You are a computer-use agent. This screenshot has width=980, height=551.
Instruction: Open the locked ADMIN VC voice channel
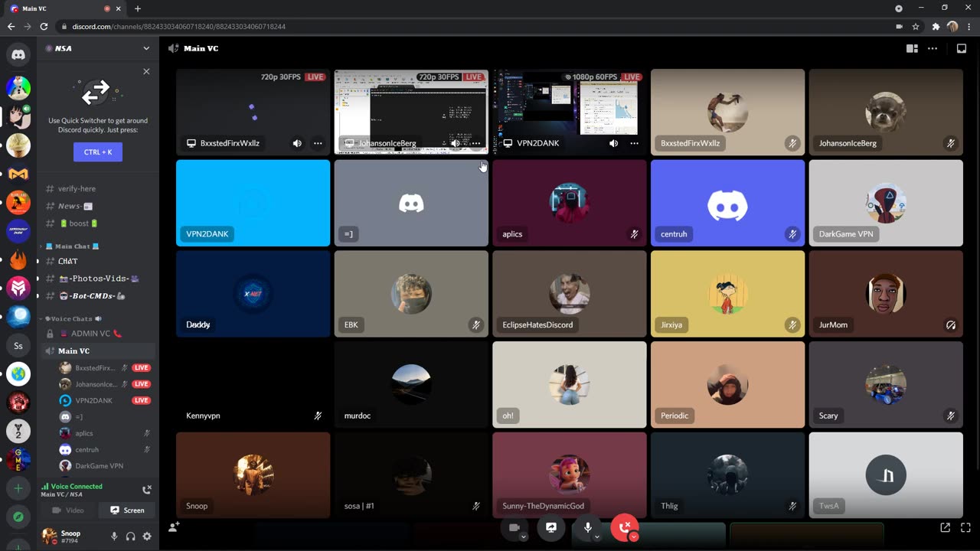98,334
